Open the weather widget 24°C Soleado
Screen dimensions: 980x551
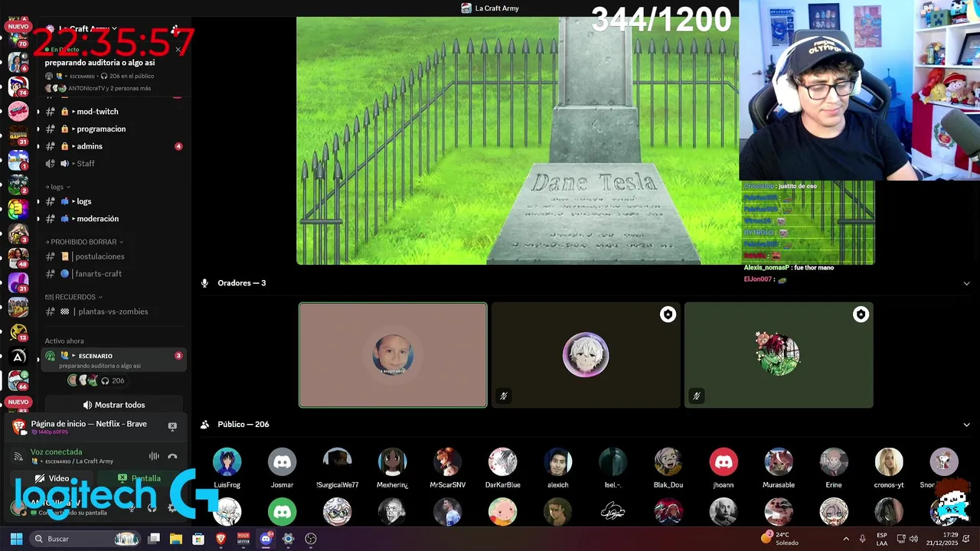781,539
